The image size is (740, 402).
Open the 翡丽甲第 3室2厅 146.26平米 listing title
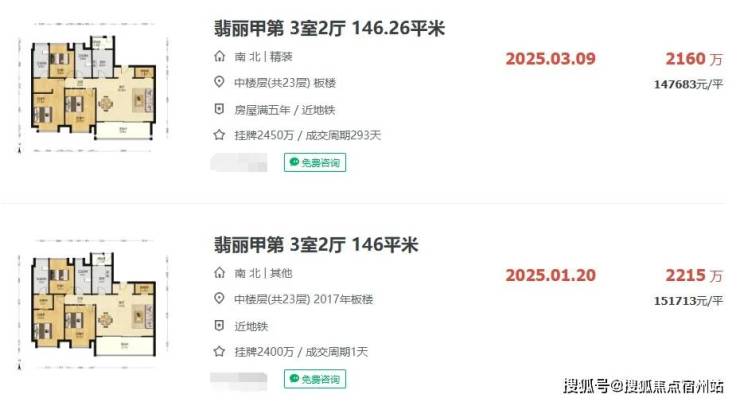pos(329,28)
